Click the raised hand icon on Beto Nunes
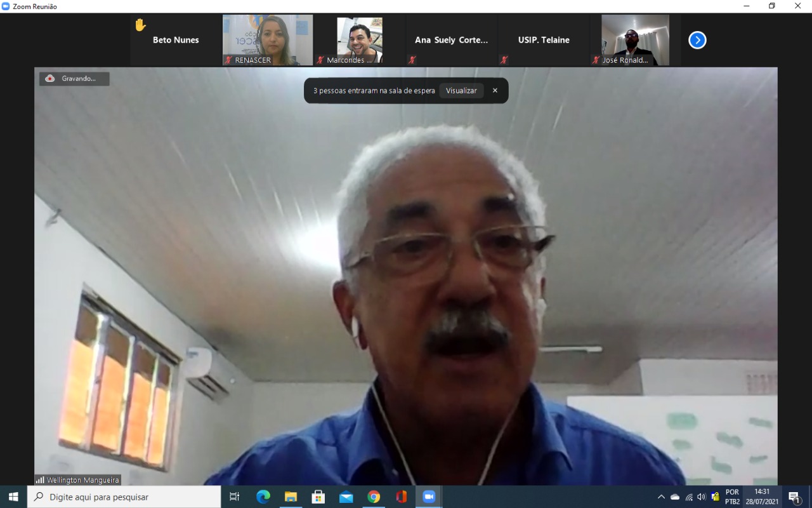The image size is (812, 508). pos(140,25)
